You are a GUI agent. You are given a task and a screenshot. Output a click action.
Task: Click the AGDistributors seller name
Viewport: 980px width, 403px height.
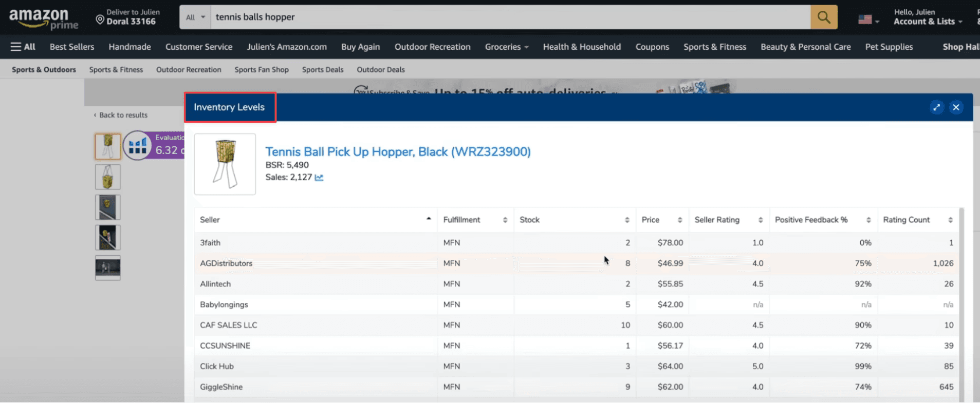point(226,263)
